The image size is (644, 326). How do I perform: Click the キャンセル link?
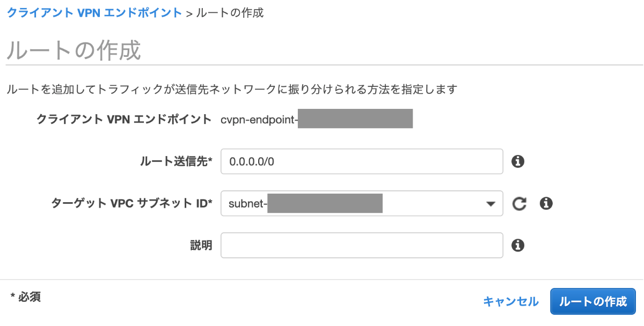tap(511, 301)
